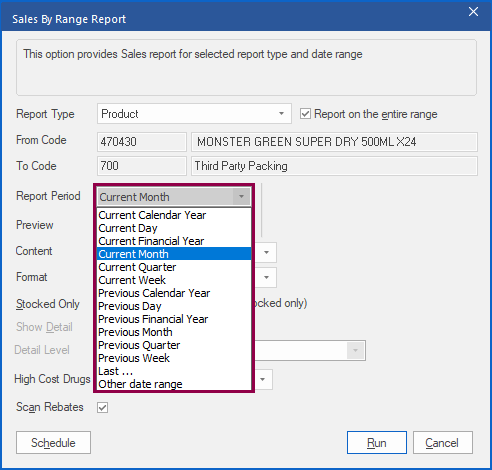This screenshot has height=470, width=492.
Task: Disable the Scan Rebates checkbox
Action: (x=102, y=407)
